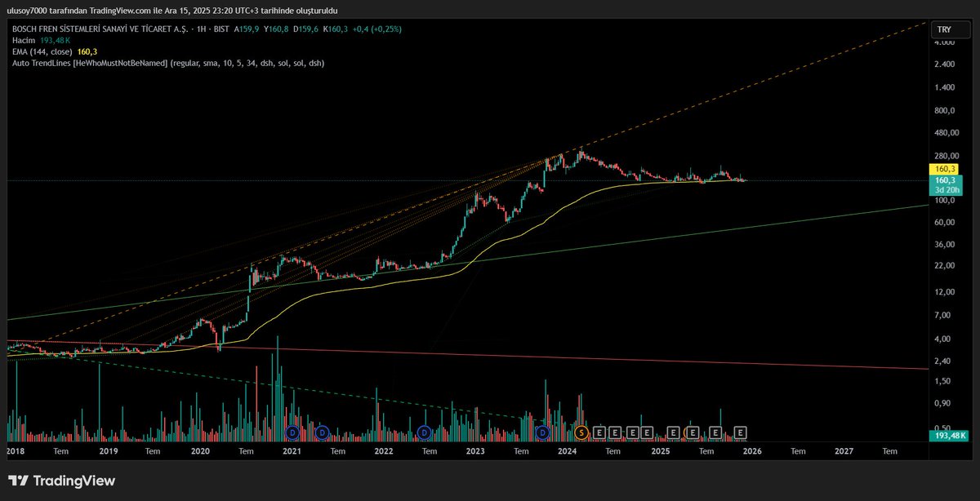The height and width of the screenshot is (501, 980).
Task: Click the Y160,8 high value in header
Action: coord(277,29)
